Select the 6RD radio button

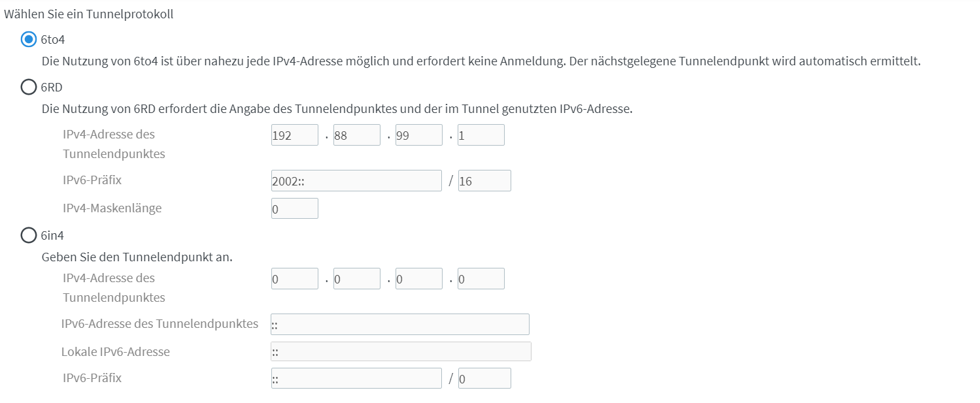[x=29, y=87]
